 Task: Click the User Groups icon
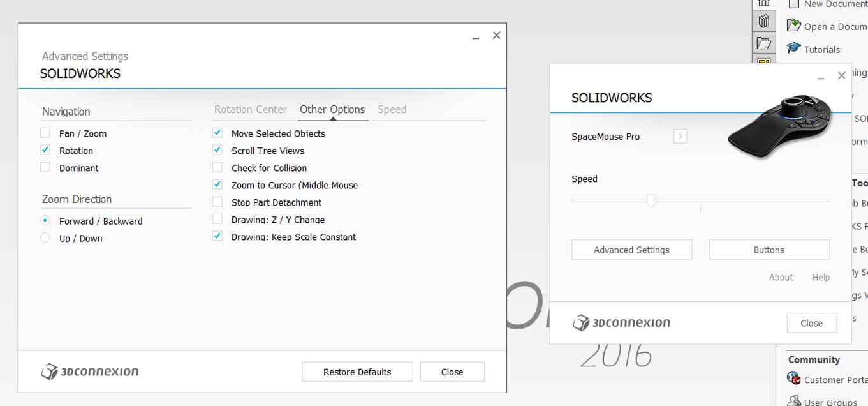(x=794, y=401)
